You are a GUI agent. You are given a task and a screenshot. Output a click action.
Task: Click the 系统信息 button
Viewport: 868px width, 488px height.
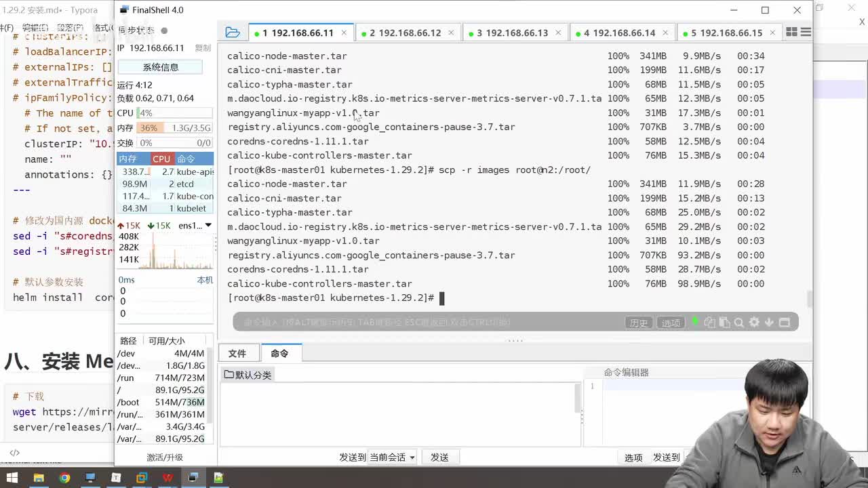[x=160, y=67]
